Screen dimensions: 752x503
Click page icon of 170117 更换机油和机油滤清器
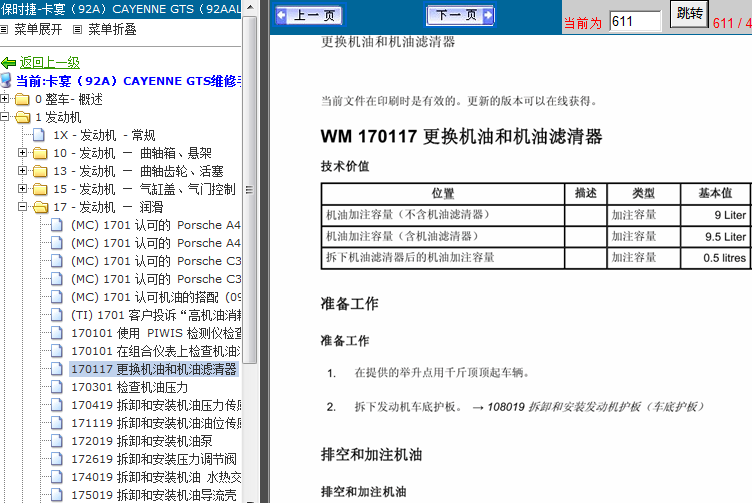(x=57, y=369)
